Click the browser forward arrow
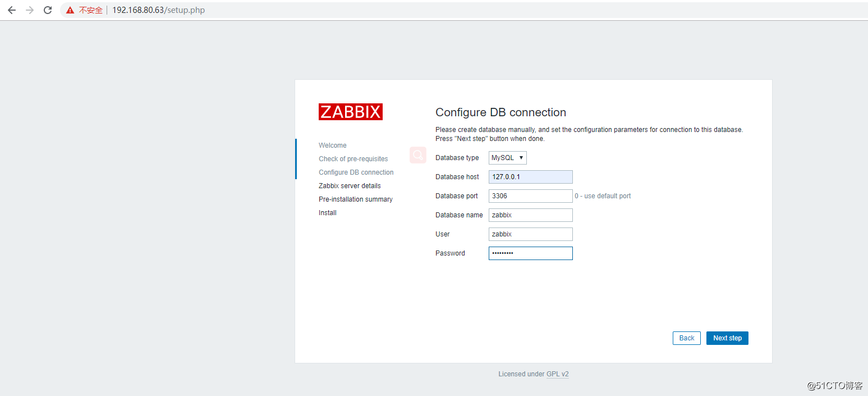Screen dimensions: 868x396 [30, 10]
